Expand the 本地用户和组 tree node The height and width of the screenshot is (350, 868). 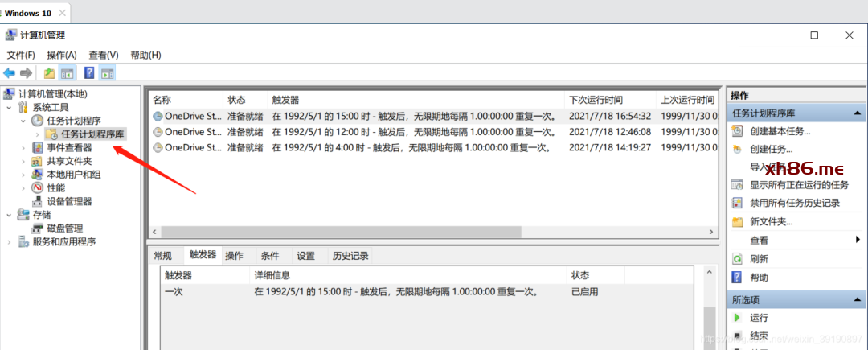point(23,175)
